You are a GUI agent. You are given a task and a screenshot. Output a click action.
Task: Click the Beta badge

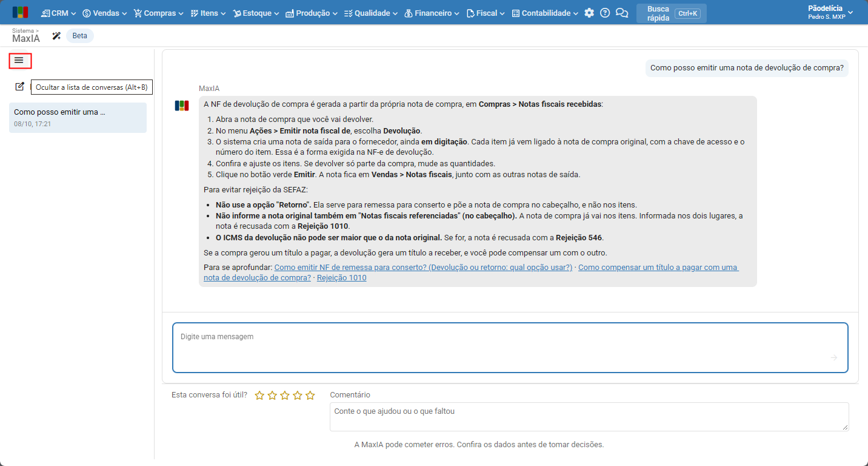tap(80, 36)
